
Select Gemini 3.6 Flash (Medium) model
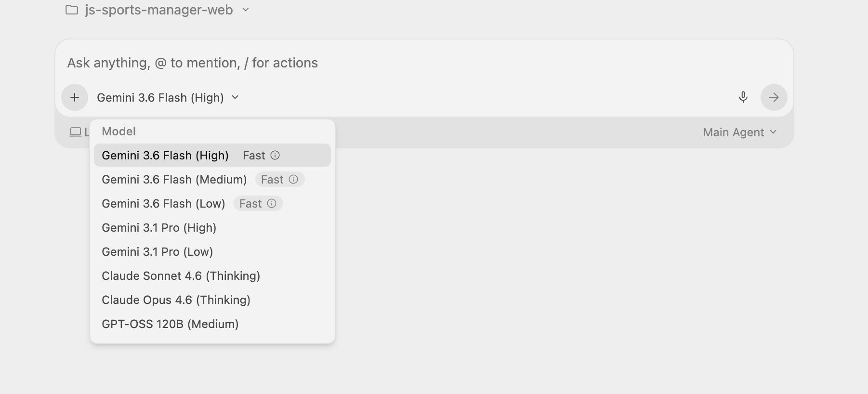212,179
